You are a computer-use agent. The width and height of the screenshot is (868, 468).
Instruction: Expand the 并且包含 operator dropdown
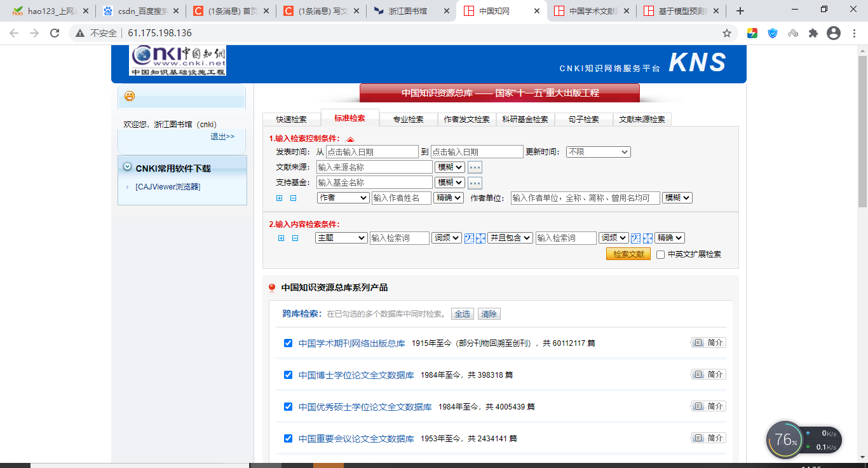tap(510, 238)
